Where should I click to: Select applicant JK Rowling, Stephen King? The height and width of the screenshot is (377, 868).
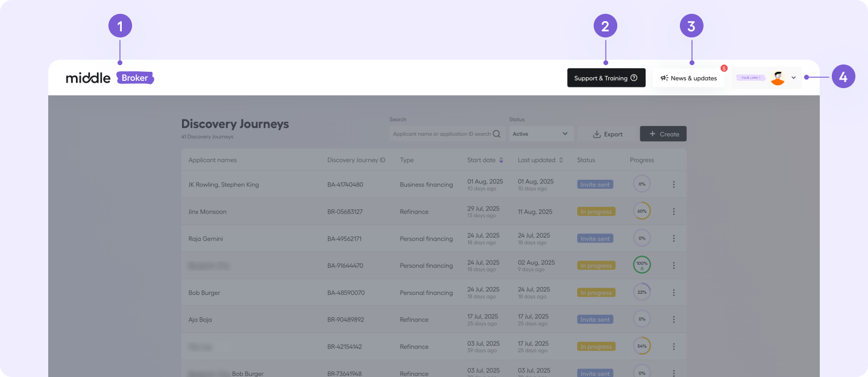224,185
